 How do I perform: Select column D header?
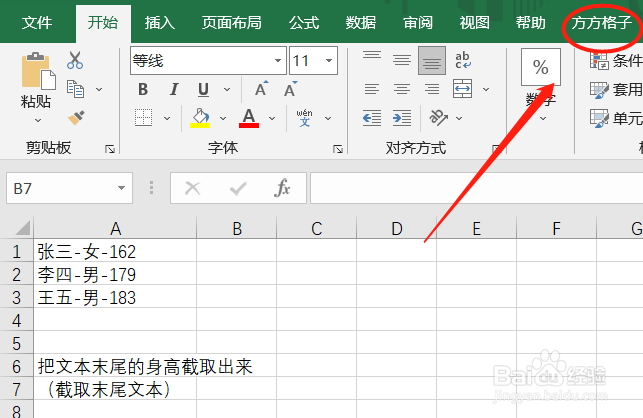(397, 228)
